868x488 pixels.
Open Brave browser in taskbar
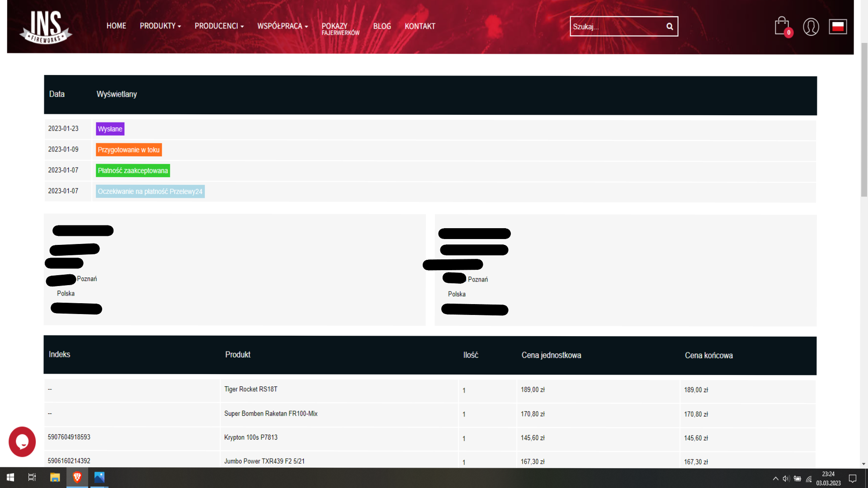[77, 477]
